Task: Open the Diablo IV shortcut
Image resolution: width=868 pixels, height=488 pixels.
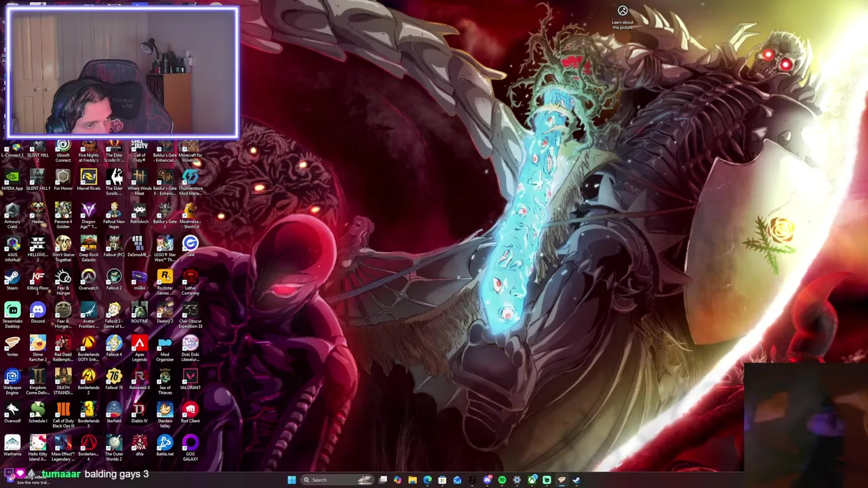Action: tap(139, 413)
